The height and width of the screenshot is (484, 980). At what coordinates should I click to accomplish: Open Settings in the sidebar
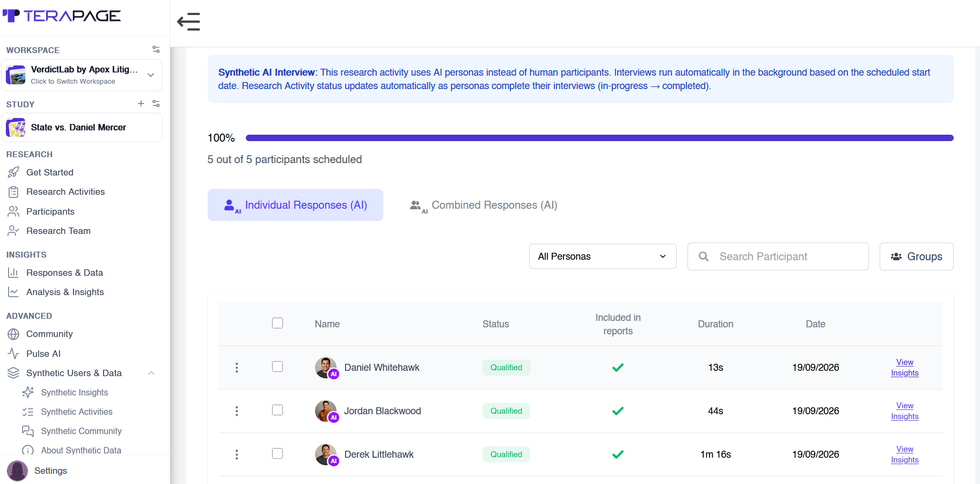pyautogui.click(x=50, y=471)
